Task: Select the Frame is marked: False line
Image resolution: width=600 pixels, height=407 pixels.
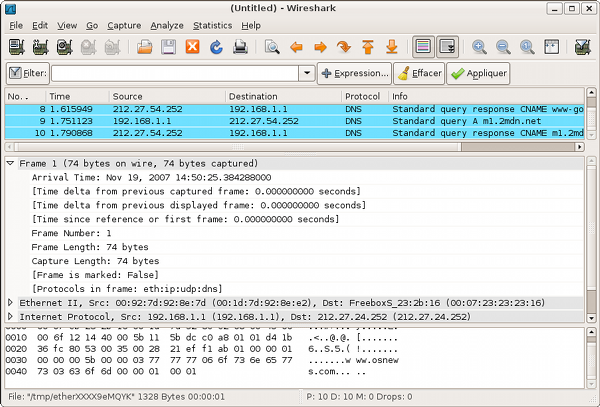Action: [x=95, y=275]
